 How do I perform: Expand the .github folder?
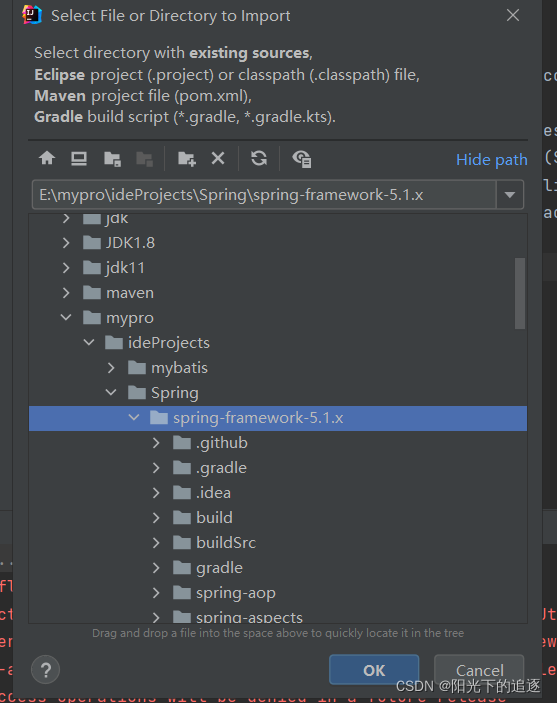[x=156, y=443]
